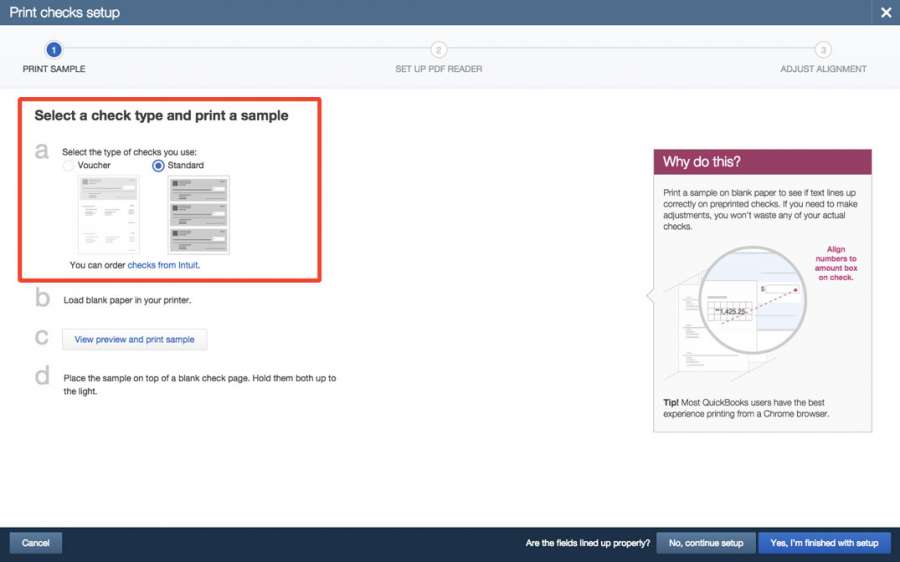Select the Voucher check type radio
The image size is (900, 562).
click(68, 166)
